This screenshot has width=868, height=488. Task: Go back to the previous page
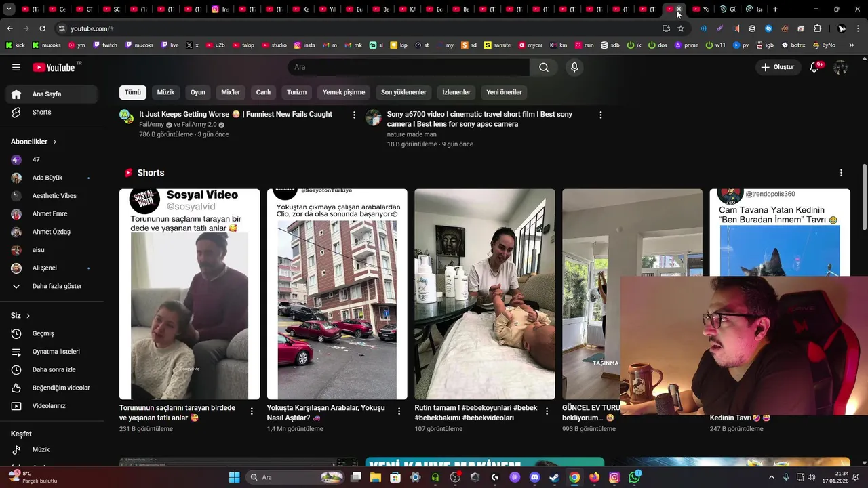tap(9, 28)
